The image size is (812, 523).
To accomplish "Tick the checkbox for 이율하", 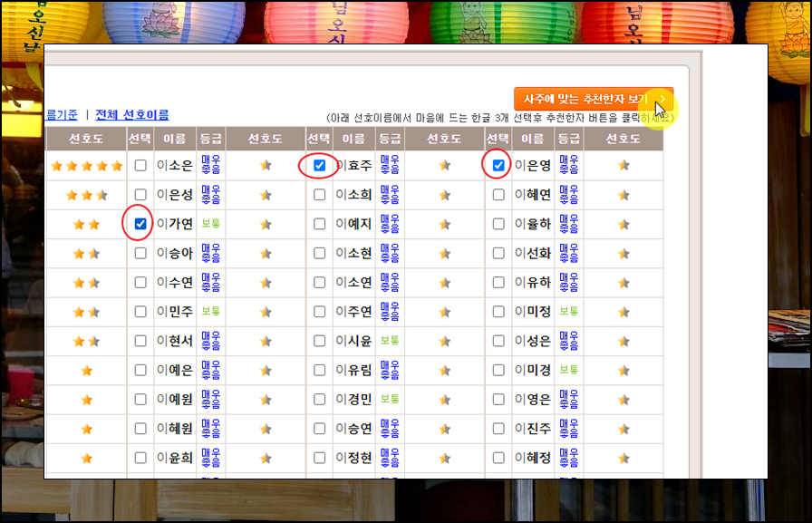I will (x=498, y=224).
